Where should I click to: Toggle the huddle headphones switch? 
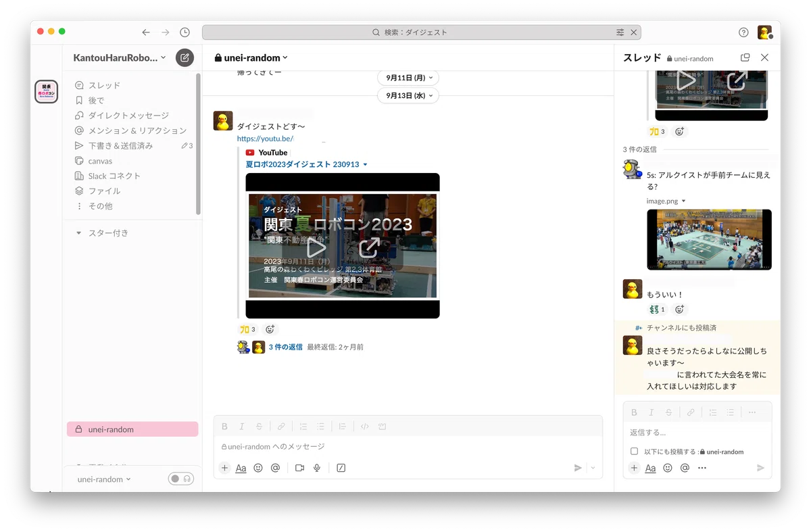pos(181,479)
